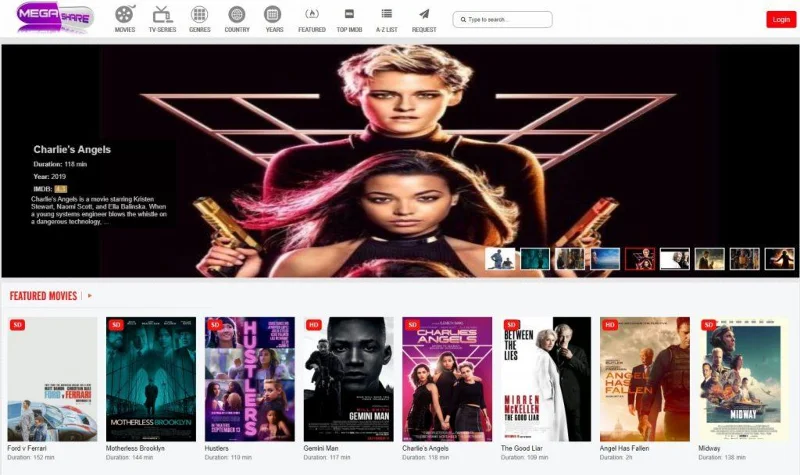Open the Ford v Ferrari poster

(52, 379)
